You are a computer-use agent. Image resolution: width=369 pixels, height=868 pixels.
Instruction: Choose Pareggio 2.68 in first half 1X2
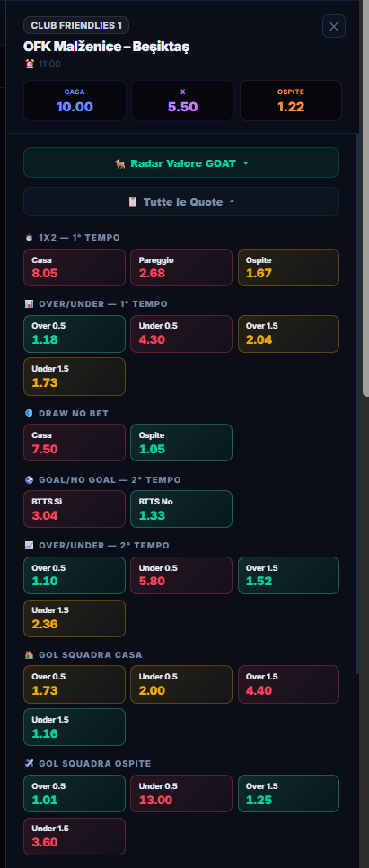point(181,267)
